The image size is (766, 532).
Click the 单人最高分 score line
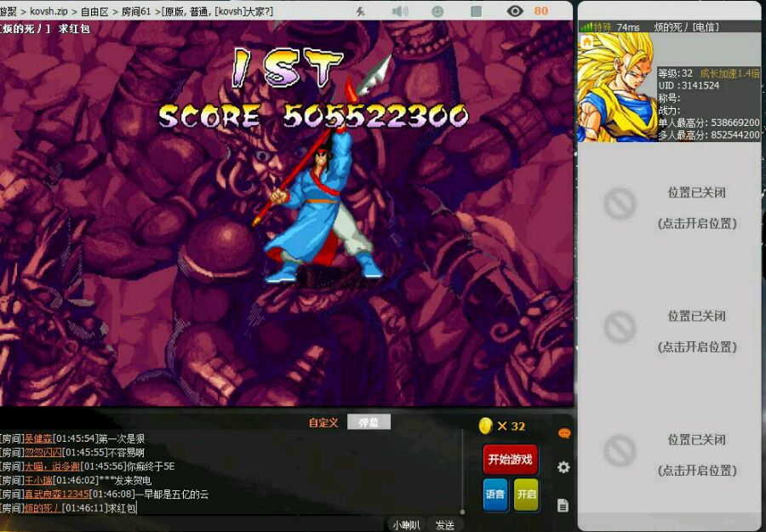point(708,122)
